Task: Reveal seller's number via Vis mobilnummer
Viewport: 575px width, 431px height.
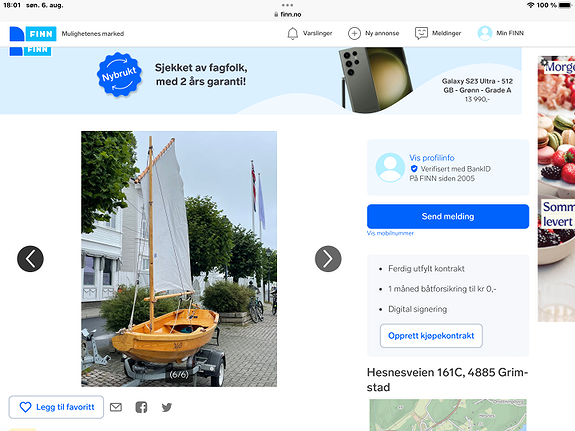Action: [x=390, y=233]
